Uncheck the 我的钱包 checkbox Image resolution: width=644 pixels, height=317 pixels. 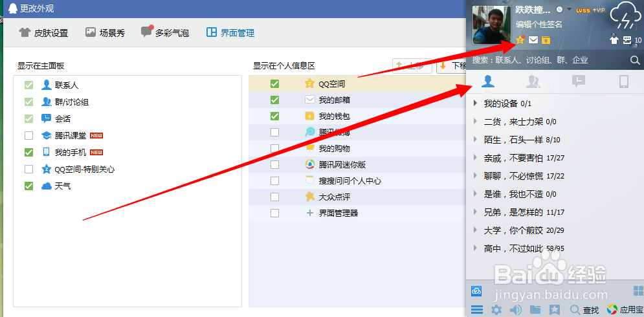275,116
